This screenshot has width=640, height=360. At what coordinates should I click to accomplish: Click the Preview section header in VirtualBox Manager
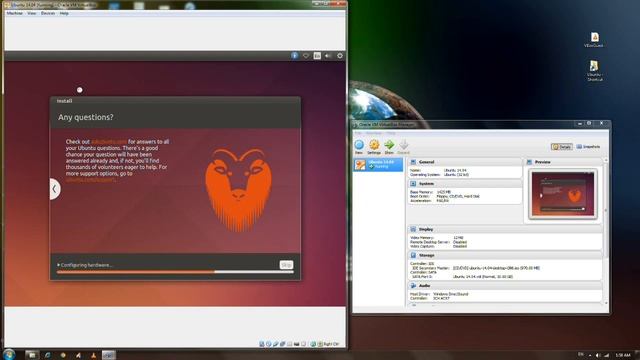click(x=564, y=162)
